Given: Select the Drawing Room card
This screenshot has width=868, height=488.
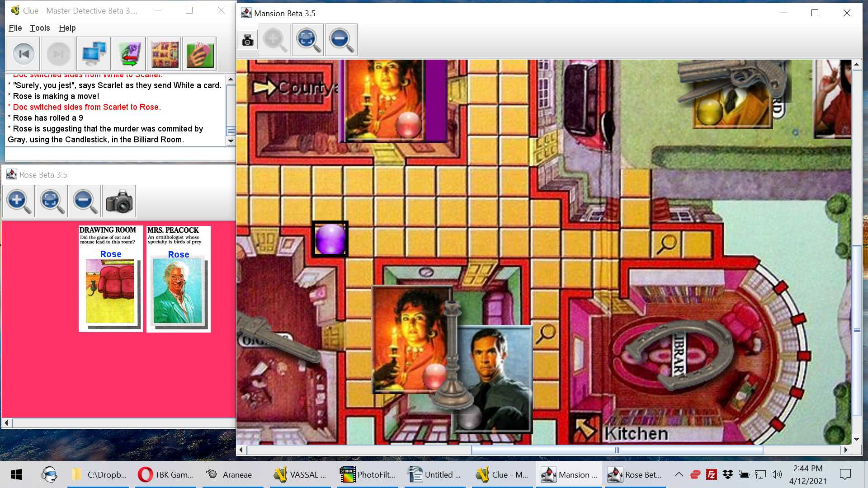Looking at the screenshot, I should pyautogui.click(x=111, y=279).
